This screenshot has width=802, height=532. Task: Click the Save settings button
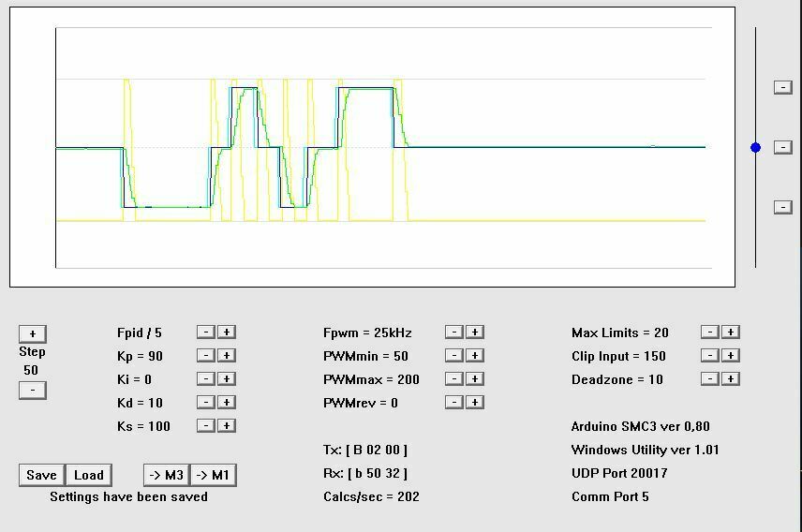point(41,475)
